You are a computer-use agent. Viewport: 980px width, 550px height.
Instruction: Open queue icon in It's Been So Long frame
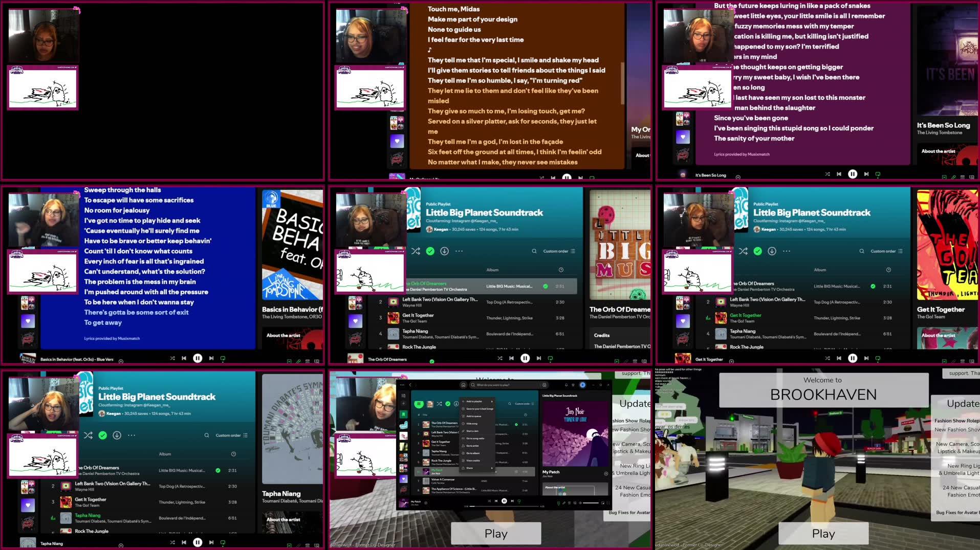coord(963,177)
